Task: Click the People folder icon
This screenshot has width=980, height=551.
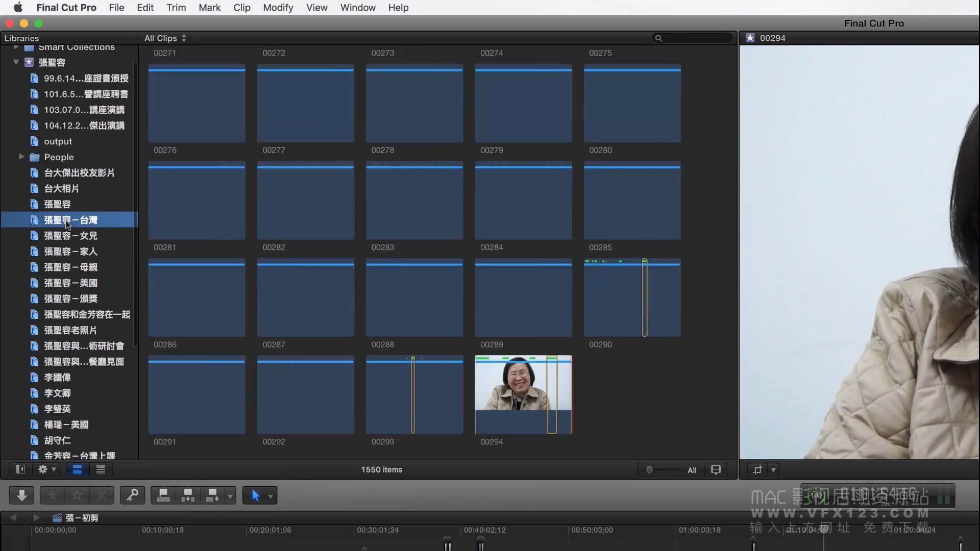Action: click(35, 157)
